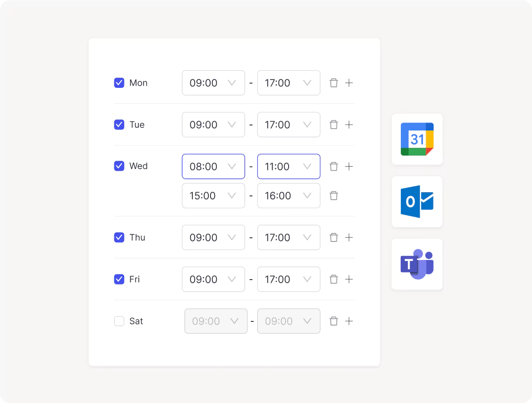Click the Fri day label
This screenshot has width=532, height=403.
pyautogui.click(x=135, y=279)
